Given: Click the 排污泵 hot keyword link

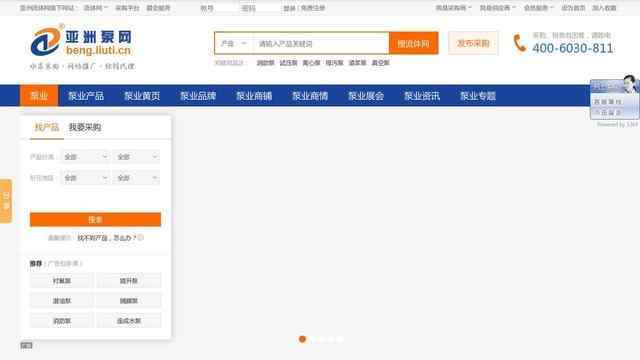Looking at the screenshot, I should point(334,63).
